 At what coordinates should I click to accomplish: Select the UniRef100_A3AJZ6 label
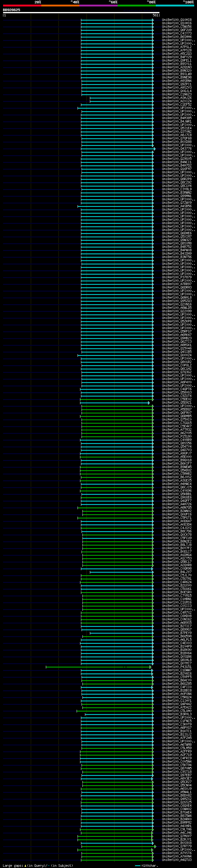point(177,98)
